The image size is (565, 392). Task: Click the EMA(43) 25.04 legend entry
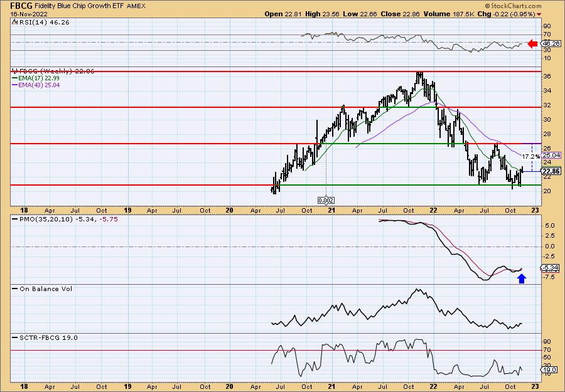36,85
